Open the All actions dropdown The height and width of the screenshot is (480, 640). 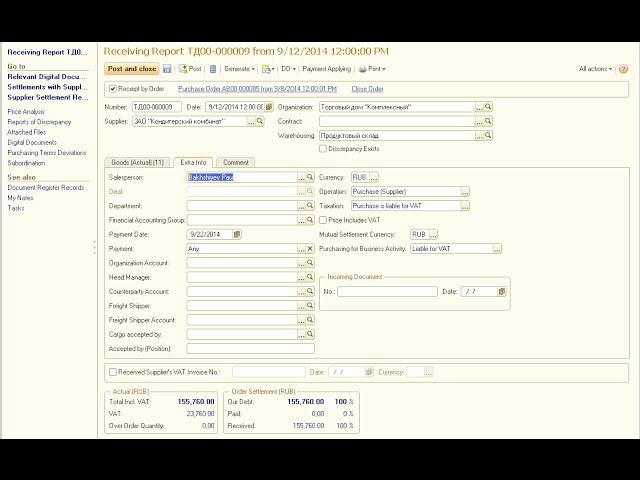(x=596, y=69)
